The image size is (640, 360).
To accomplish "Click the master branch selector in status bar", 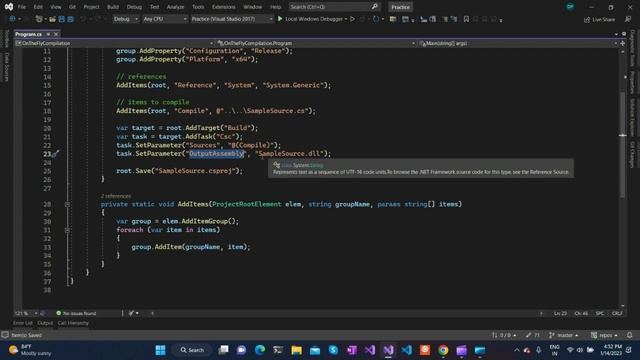I will [x=564, y=335].
